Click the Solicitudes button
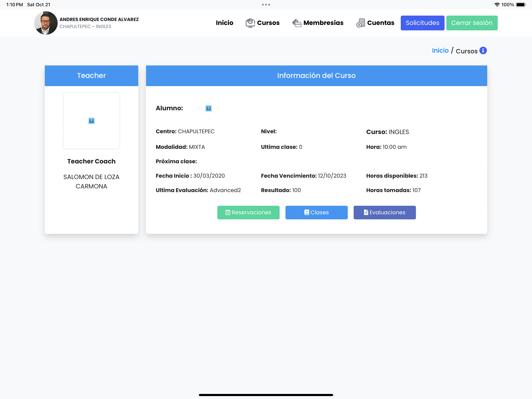Viewport: 532px width, 399px height. point(422,23)
